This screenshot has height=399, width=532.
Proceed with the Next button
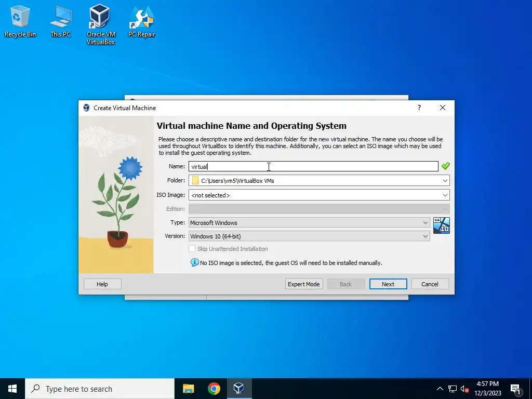pyautogui.click(x=388, y=284)
